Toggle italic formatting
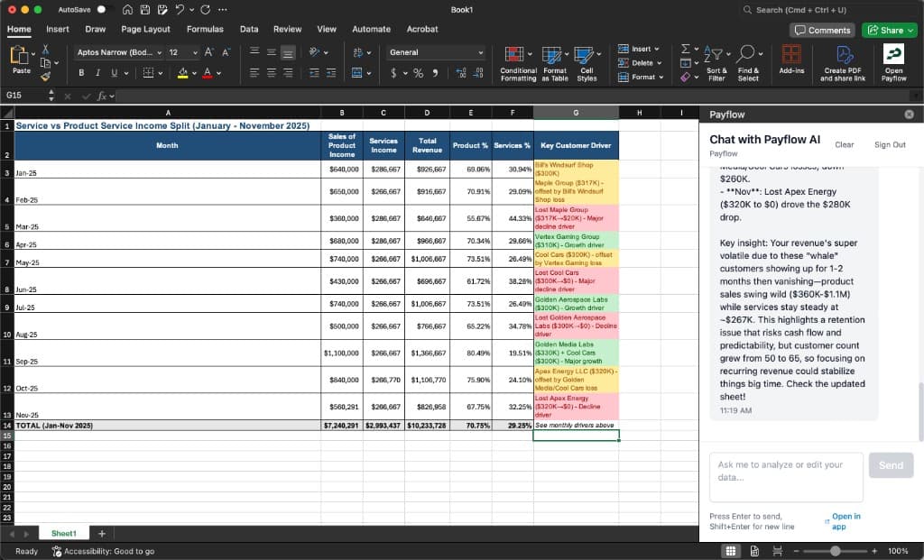The width and height of the screenshot is (924, 560). tap(97, 71)
